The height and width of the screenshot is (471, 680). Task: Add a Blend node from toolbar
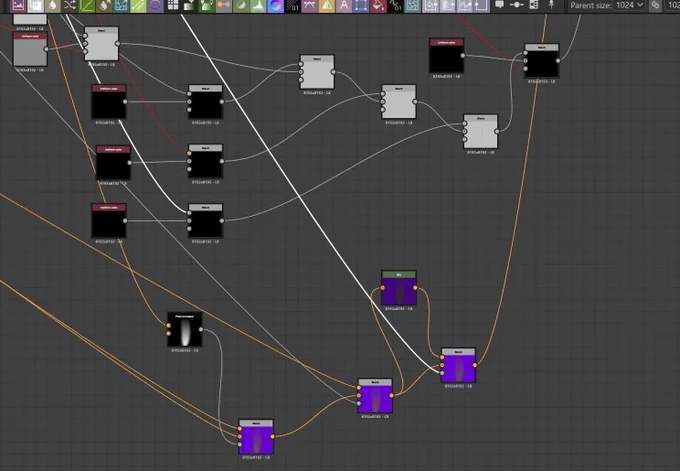click(x=35, y=5)
